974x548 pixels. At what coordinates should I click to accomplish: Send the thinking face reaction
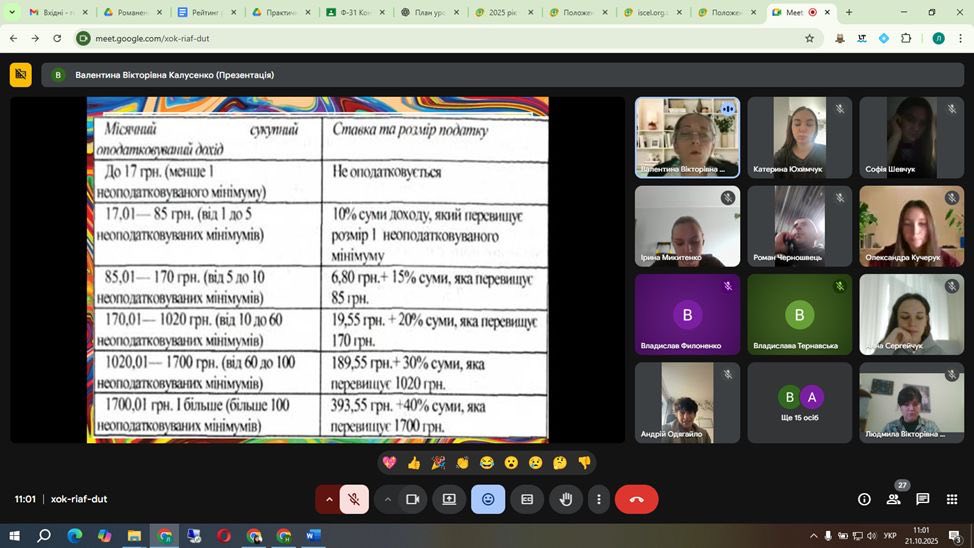(560, 462)
